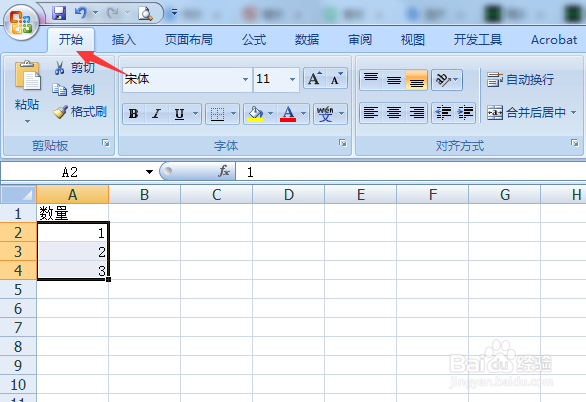Open the Font (字体) dialog launcher
Viewport: 586px width, 402px height.
tap(343, 143)
